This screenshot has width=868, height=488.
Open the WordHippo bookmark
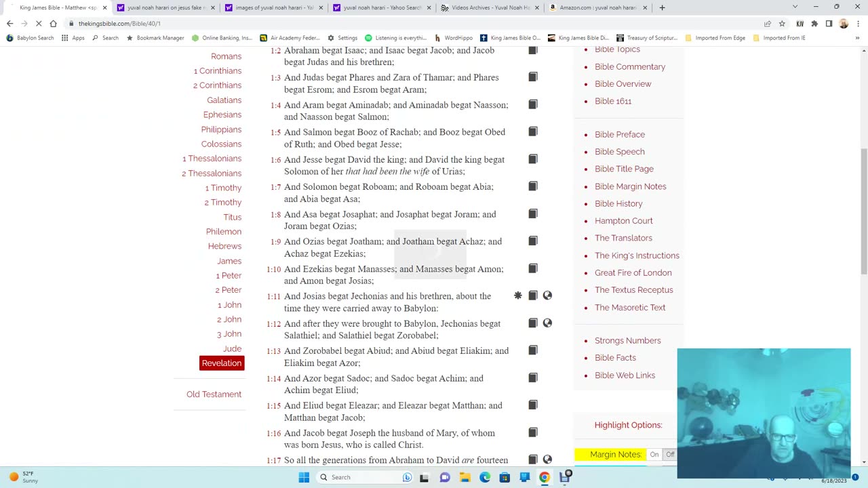(454, 38)
